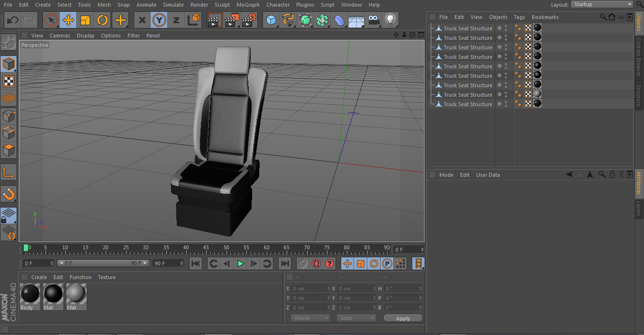
Task: Toggle the X axis lock
Action: [x=142, y=20]
